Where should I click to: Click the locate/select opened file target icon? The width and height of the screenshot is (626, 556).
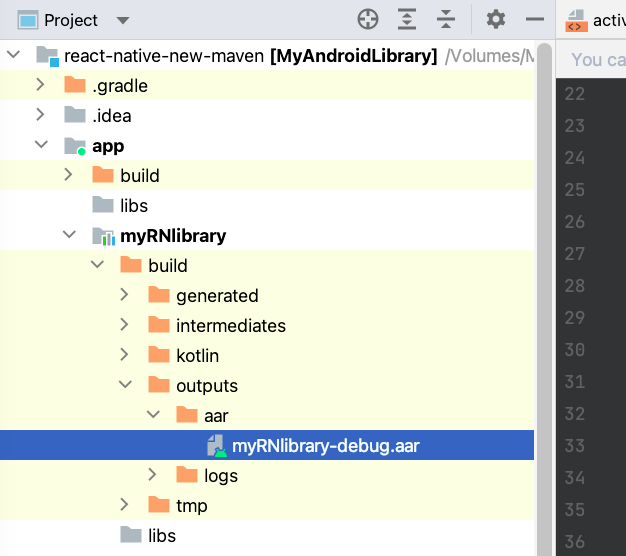368,20
